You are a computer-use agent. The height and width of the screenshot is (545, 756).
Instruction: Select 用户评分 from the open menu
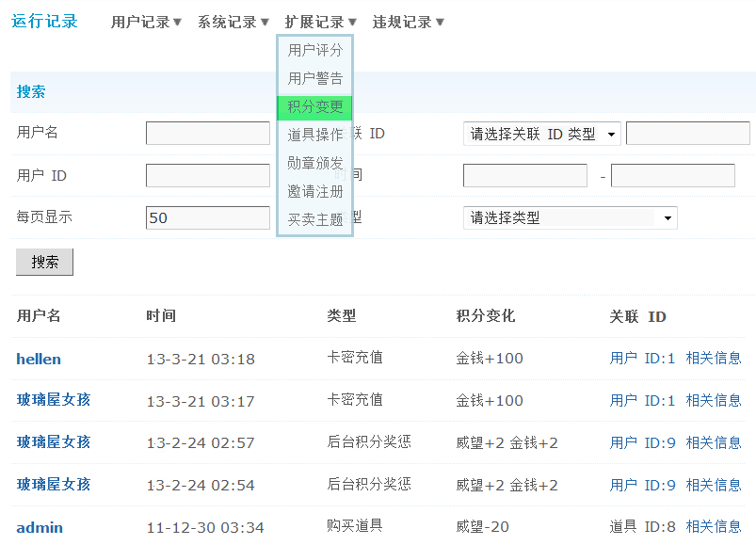(314, 50)
